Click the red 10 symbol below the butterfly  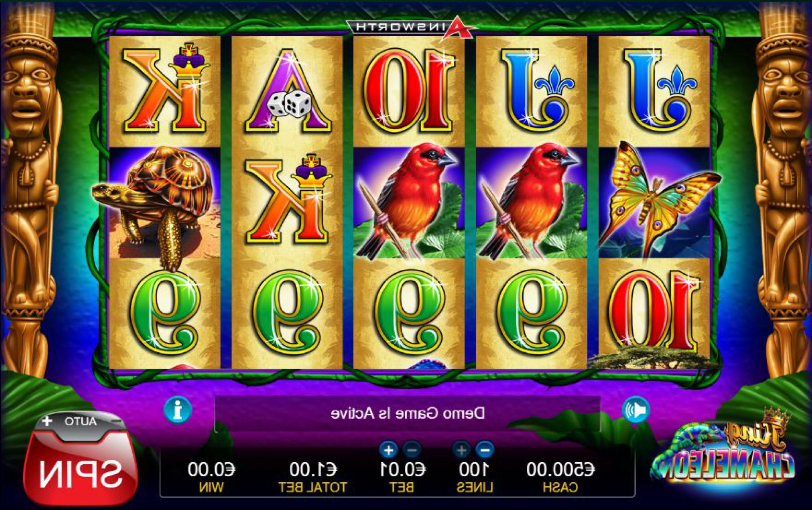654,312
